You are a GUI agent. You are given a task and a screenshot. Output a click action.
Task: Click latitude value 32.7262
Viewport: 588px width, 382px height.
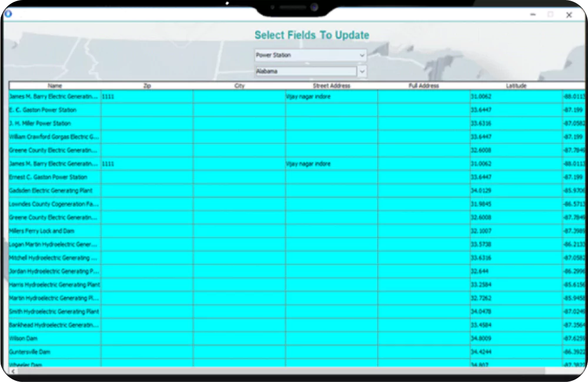coord(481,298)
